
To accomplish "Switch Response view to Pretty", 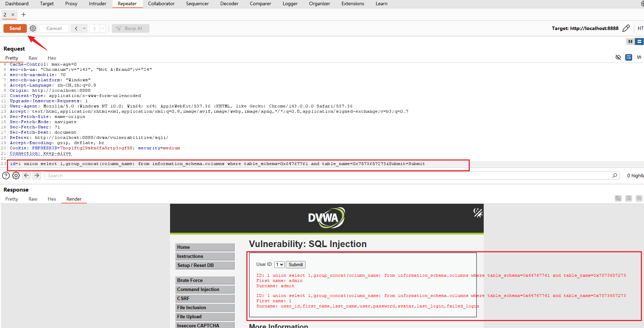I will click(11, 199).
